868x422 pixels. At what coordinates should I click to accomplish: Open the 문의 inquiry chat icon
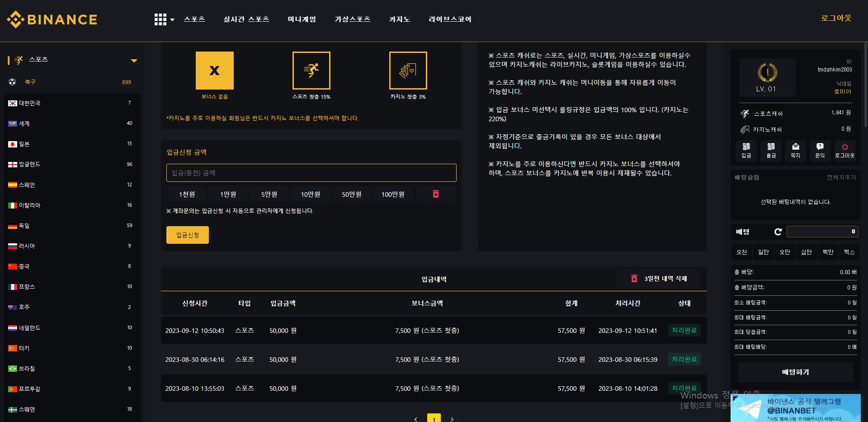click(x=820, y=150)
